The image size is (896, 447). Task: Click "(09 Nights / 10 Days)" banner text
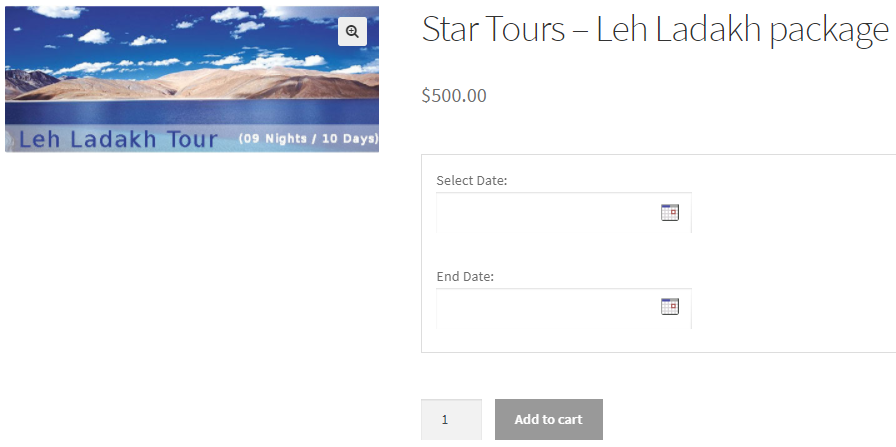pos(308,138)
